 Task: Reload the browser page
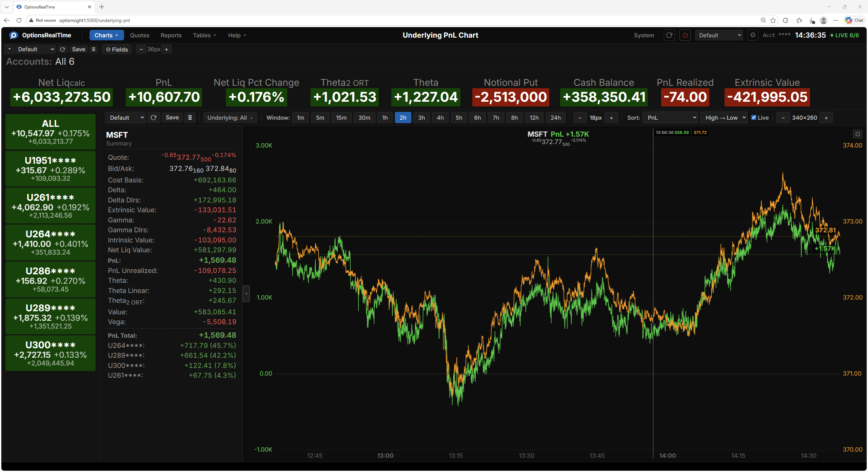pos(19,20)
